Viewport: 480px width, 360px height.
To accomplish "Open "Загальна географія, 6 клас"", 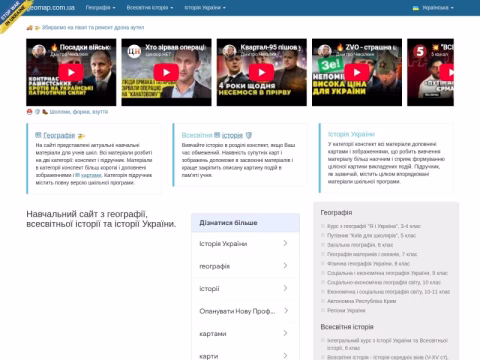I will click(360, 245).
